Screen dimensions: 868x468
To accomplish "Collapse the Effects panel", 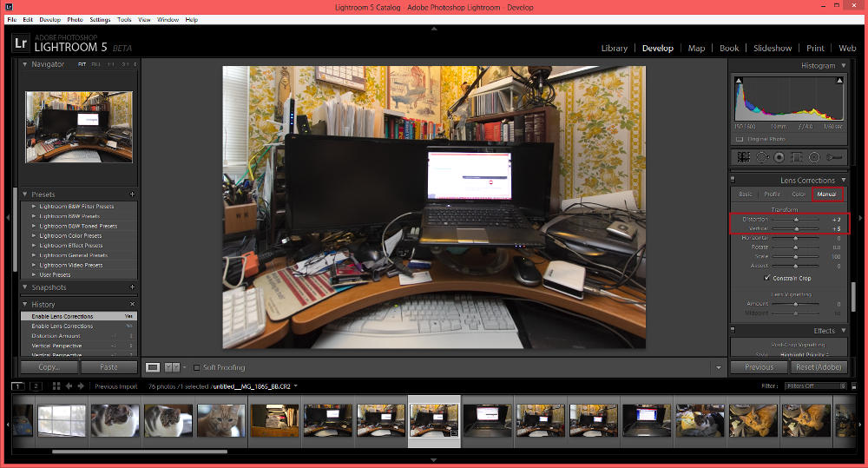I will 844,331.
